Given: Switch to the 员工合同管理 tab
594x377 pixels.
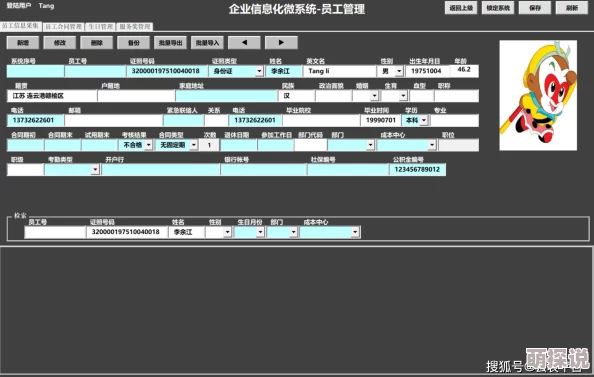Looking at the screenshot, I should click(63, 27).
